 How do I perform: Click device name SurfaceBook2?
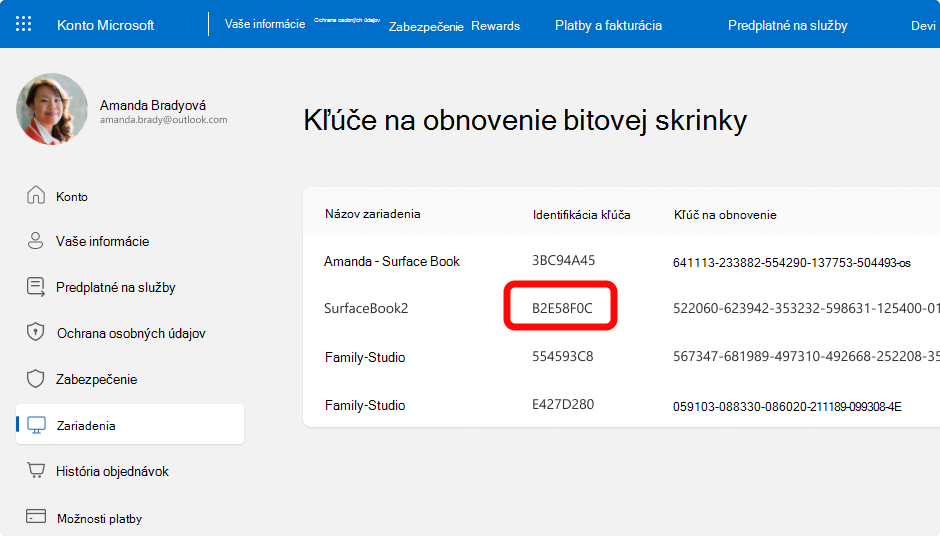(366, 308)
